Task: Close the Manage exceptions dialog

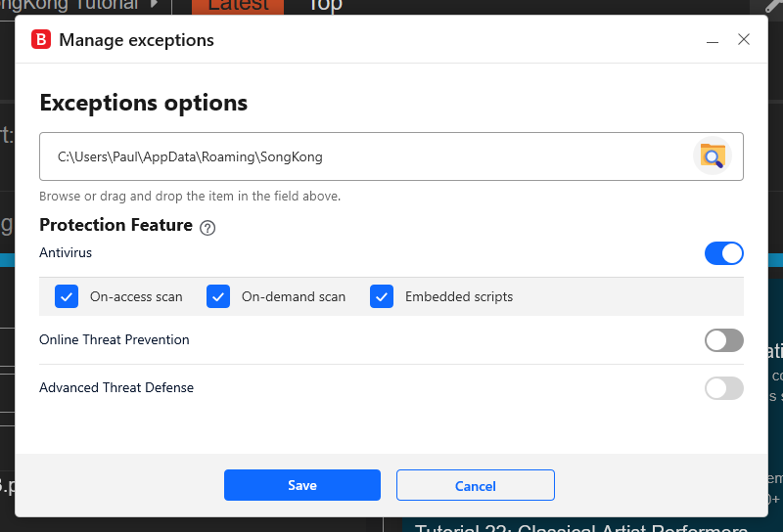Action: click(744, 40)
